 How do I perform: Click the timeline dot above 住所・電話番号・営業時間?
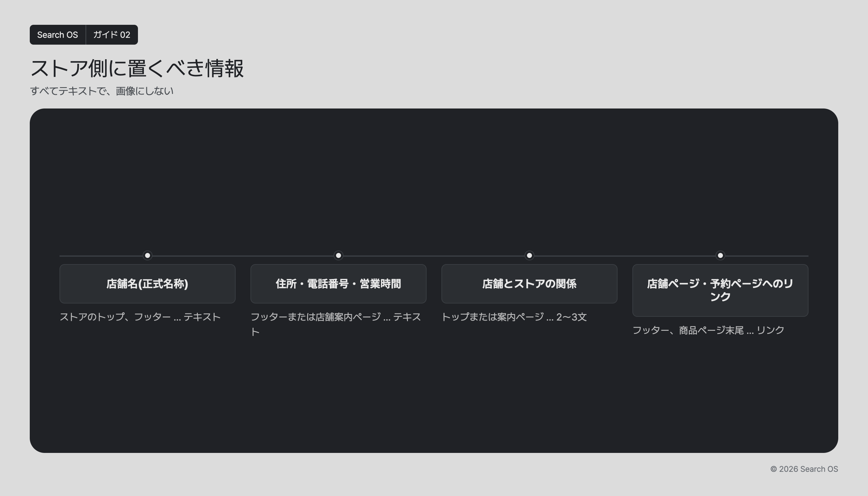(x=338, y=255)
